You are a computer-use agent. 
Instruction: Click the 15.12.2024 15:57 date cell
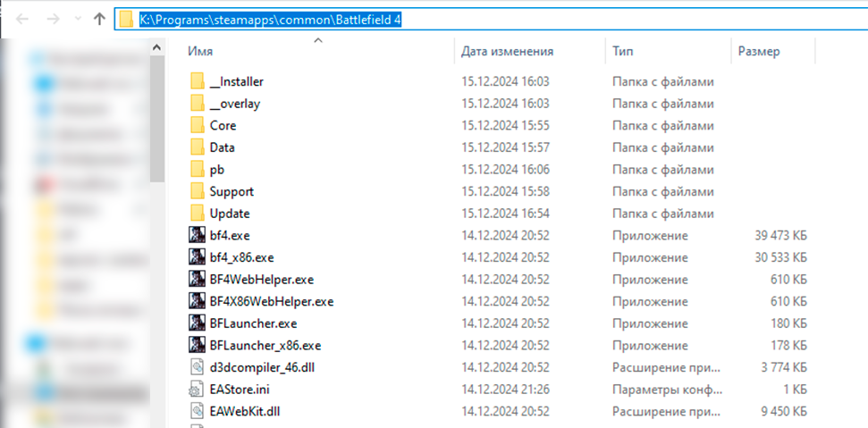[505, 147]
